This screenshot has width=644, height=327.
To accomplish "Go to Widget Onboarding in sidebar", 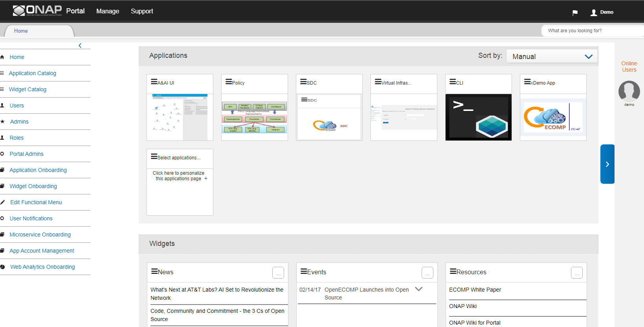I will [x=33, y=186].
